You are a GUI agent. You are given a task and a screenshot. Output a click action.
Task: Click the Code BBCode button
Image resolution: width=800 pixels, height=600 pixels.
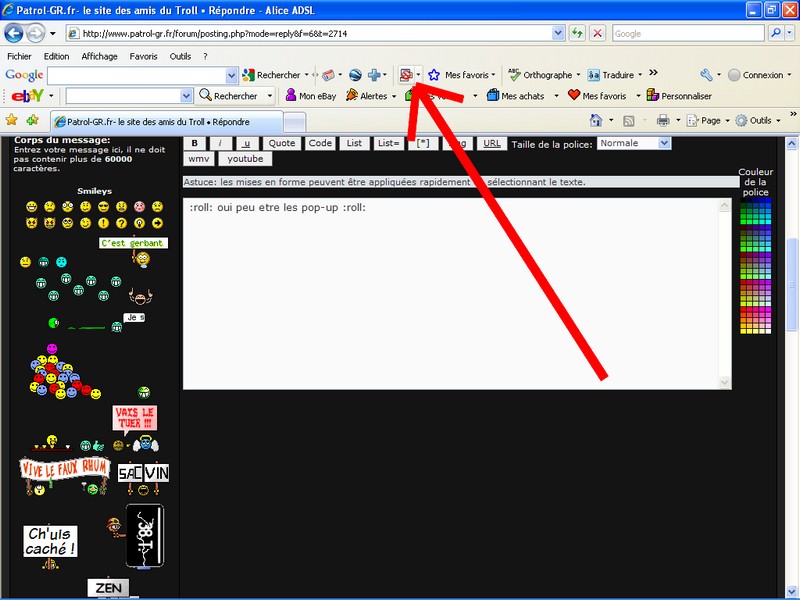click(x=320, y=143)
